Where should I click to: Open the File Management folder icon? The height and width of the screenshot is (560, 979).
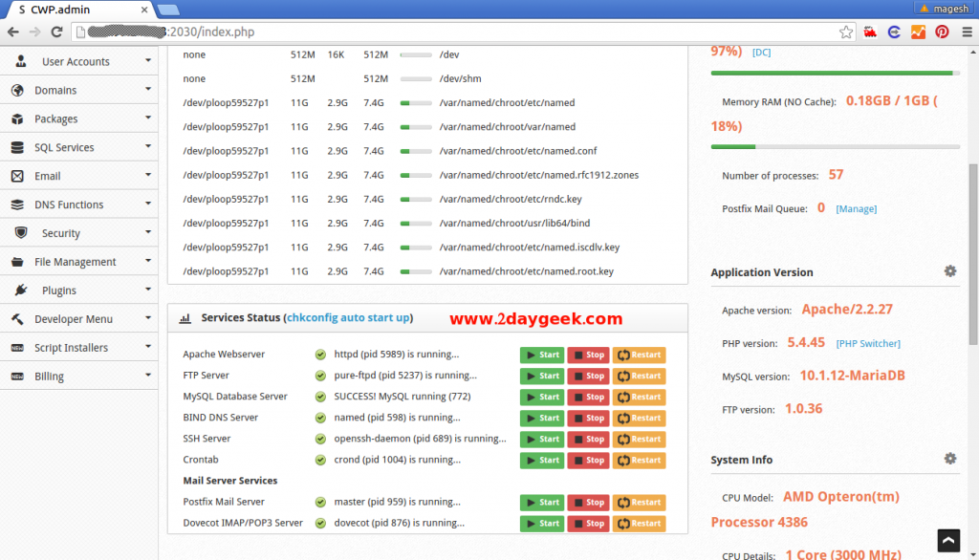pyautogui.click(x=20, y=261)
